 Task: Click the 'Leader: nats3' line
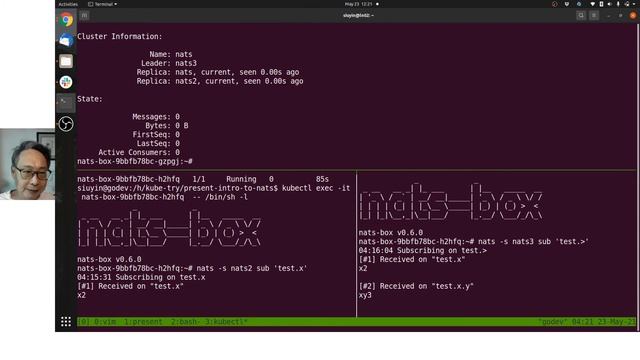(x=169, y=63)
